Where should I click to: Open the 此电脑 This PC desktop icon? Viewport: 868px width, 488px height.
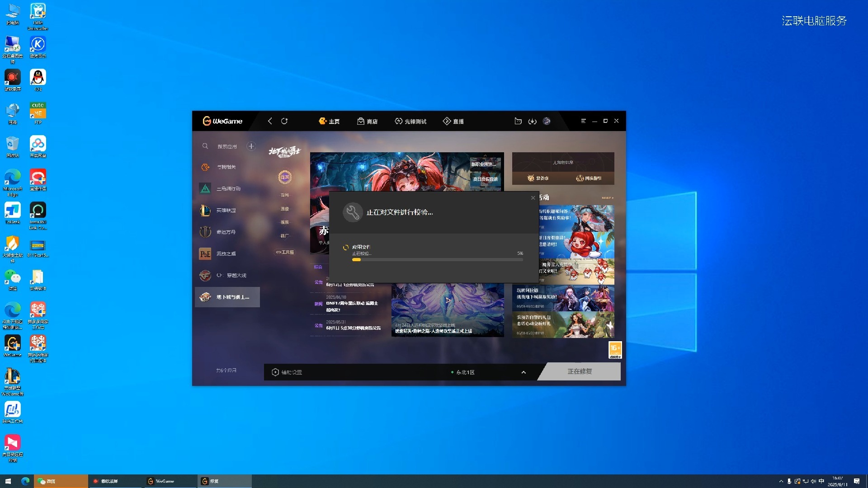tap(13, 14)
